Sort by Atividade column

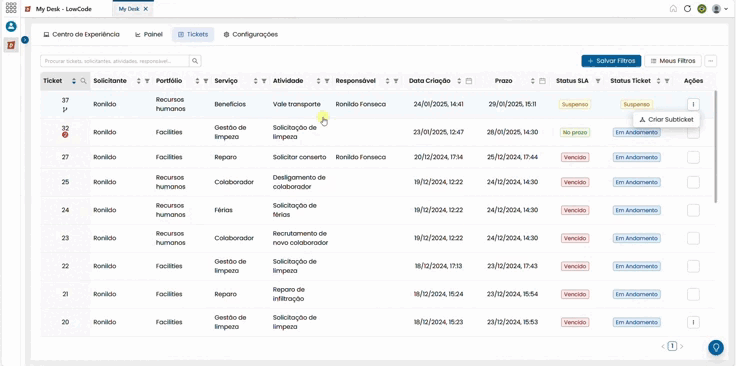(318, 81)
